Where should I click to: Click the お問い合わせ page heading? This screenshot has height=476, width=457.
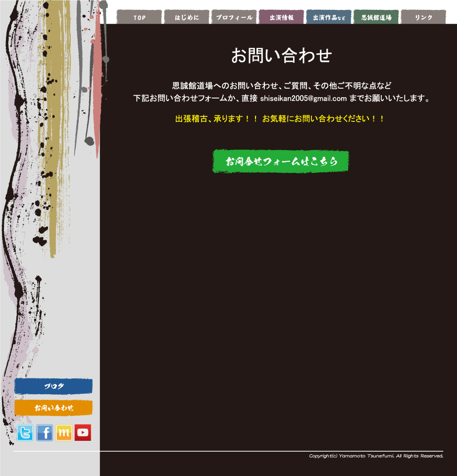point(281,55)
